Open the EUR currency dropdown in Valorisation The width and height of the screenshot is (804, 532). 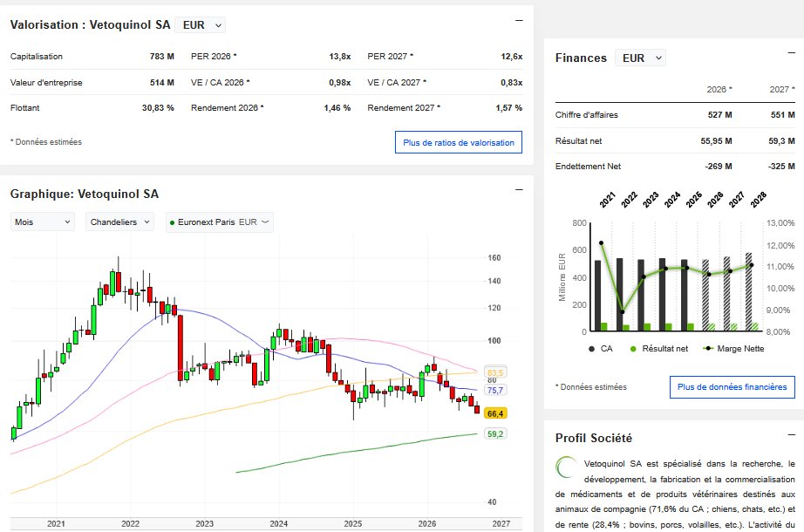pyautogui.click(x=200, y=25)
